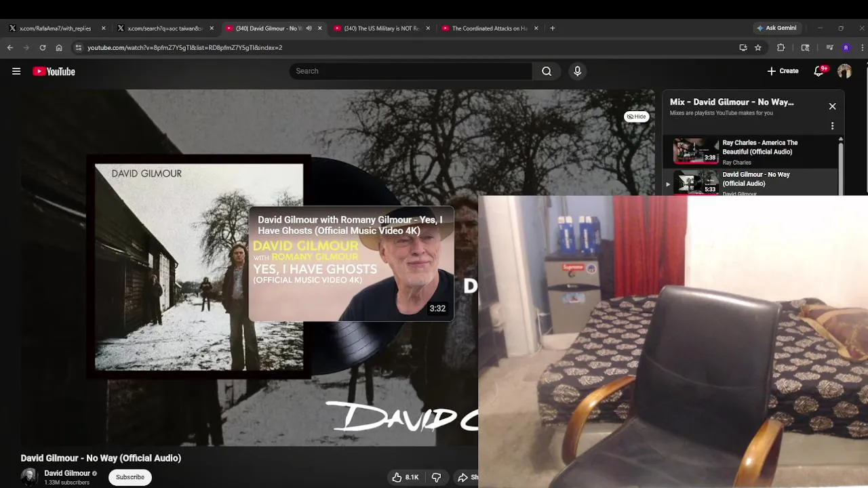Close The US Military tab

[x=428, y=28]
